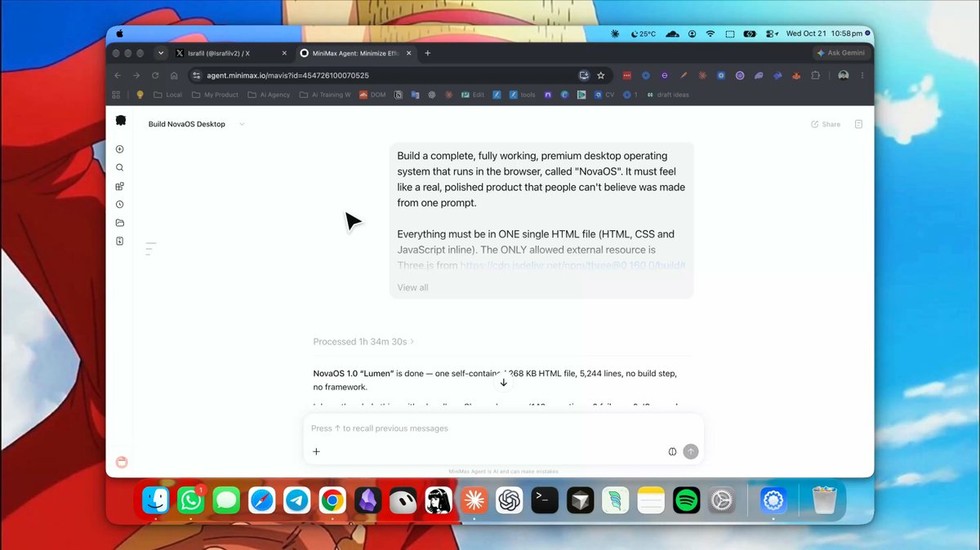Image resolution: width=980 pixels, height=550 pixels.
Task: Click the Share button
Action: [826, 124]
